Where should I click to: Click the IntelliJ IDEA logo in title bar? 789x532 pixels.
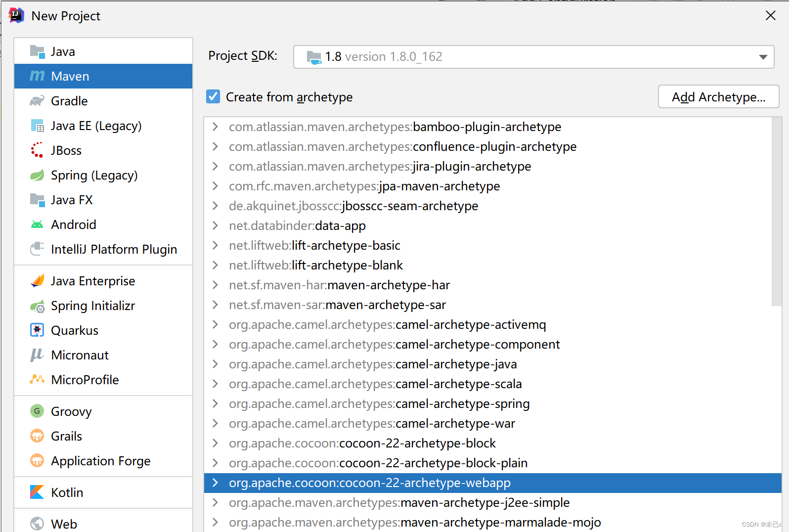(x=16, y=15)
